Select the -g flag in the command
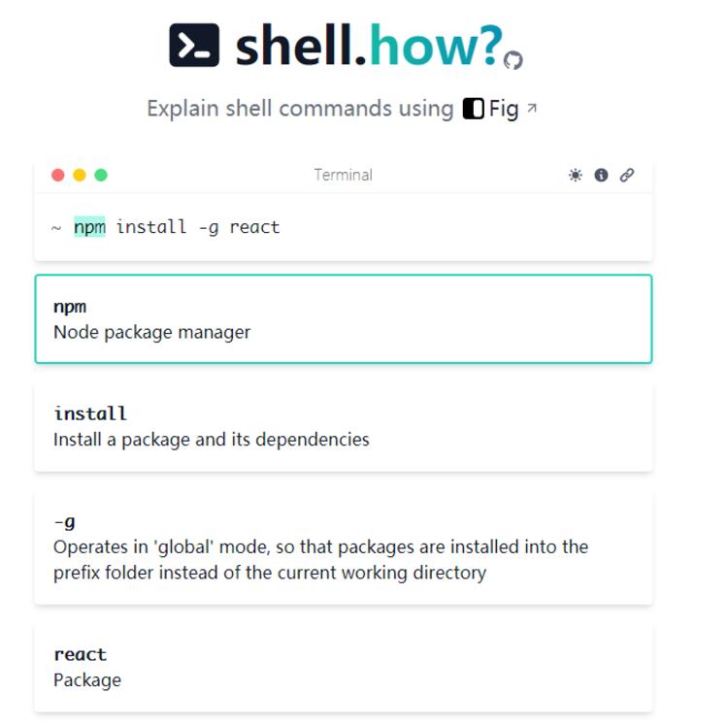728x726 pixels. [x=208, y=227]
